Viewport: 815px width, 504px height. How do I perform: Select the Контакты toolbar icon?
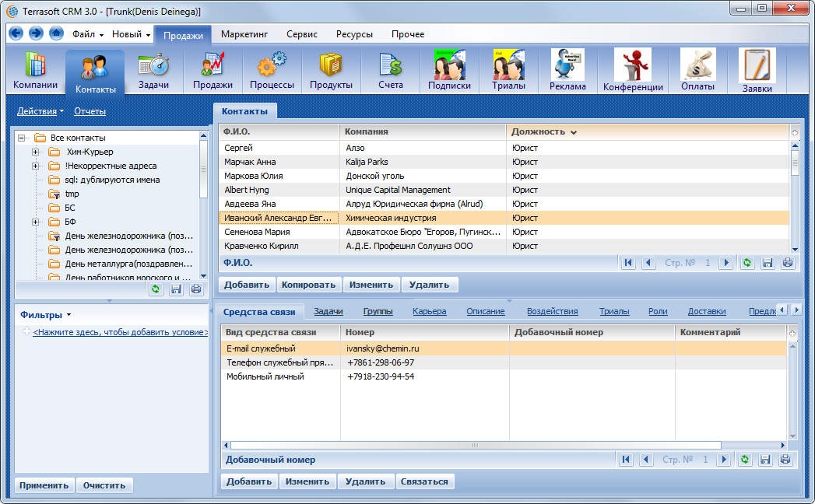pos(95,73)
